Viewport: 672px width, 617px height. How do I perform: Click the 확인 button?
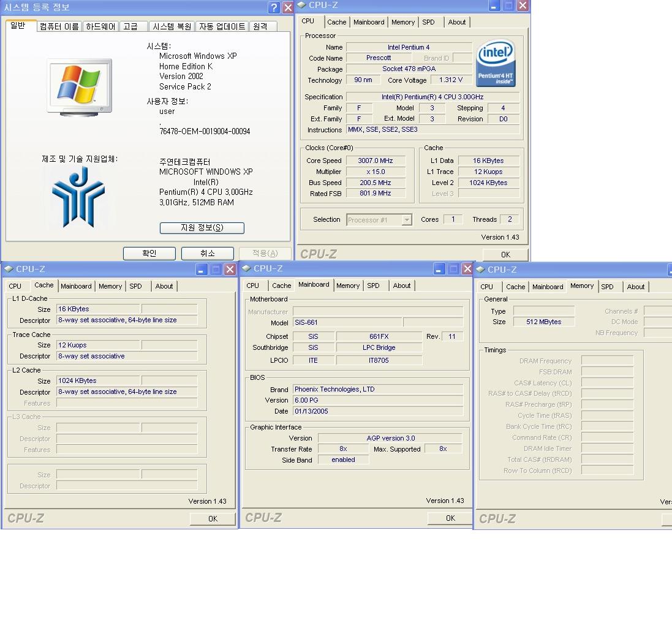coord(149,254)
